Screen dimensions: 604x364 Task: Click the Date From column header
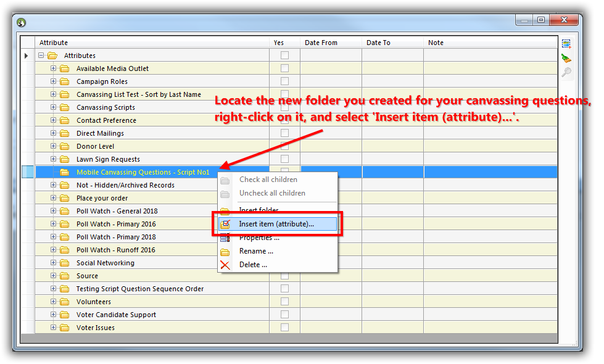click(x=331, y=43)
